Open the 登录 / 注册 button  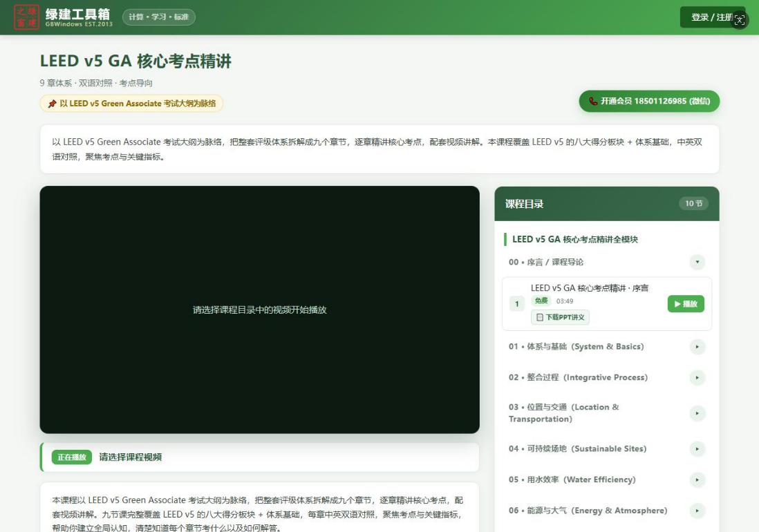pyautogui.click(x=711, y=17)
